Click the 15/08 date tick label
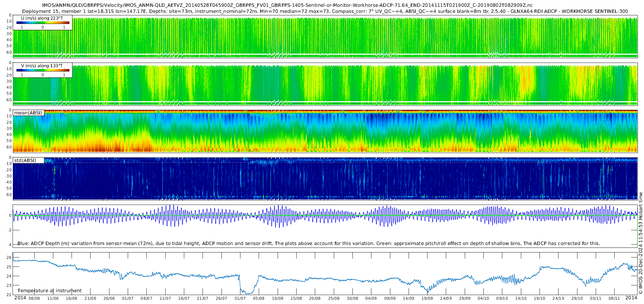 click(296, 298)
